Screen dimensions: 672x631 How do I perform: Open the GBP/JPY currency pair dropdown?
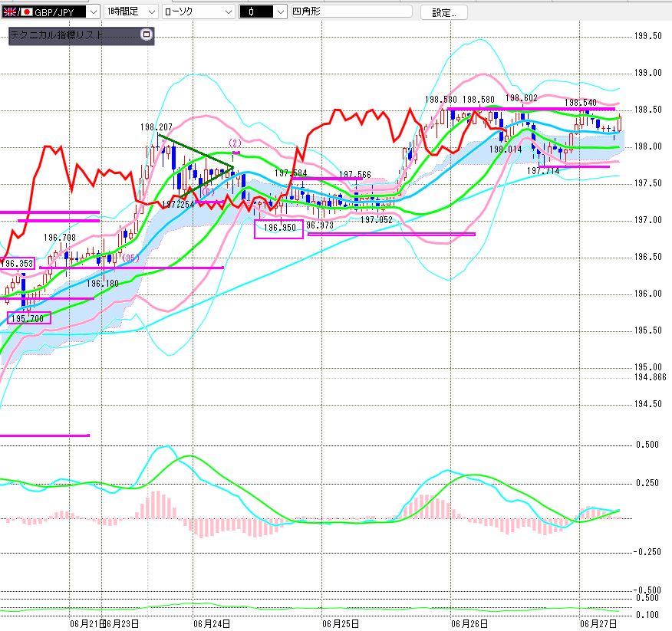tap(51, 12)
